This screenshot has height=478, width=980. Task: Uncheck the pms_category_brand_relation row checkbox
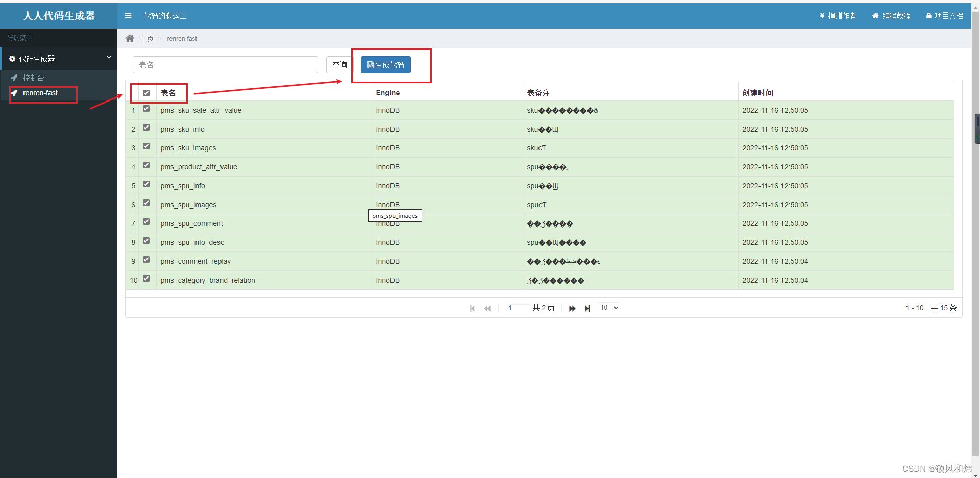tap(146, 279)
